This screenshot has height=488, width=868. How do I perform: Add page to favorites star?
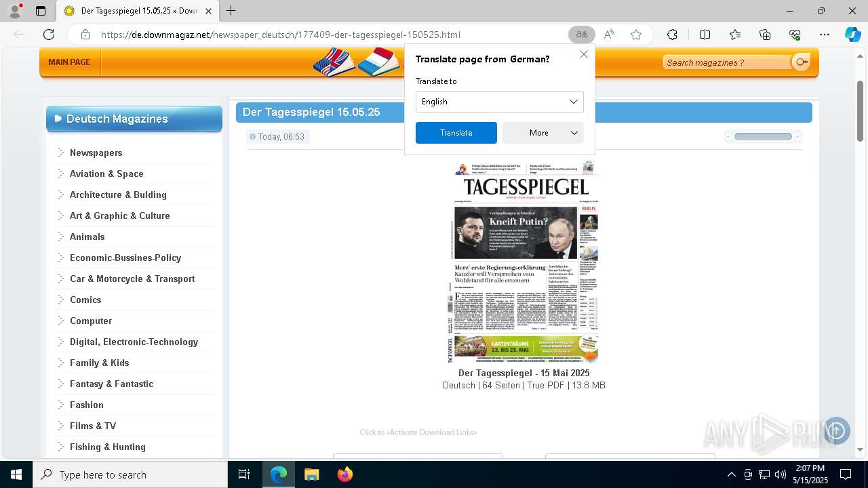coord(636,35)
